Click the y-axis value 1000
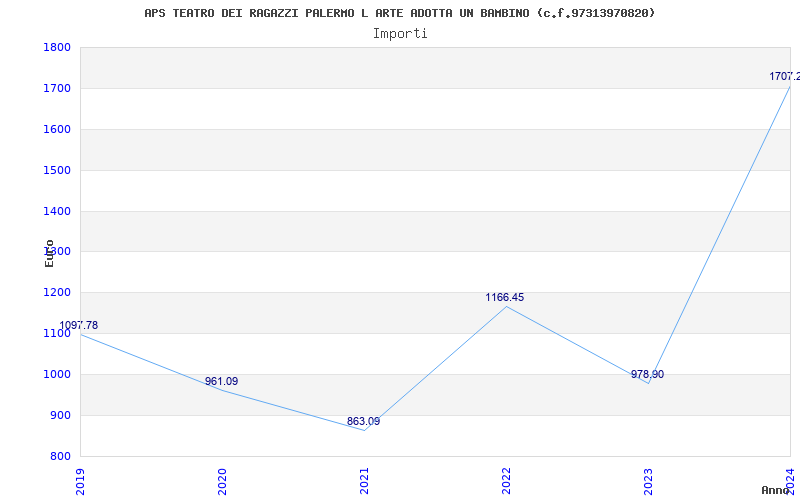The width and height of the screenshot is (800, 500). coord(57,374)
